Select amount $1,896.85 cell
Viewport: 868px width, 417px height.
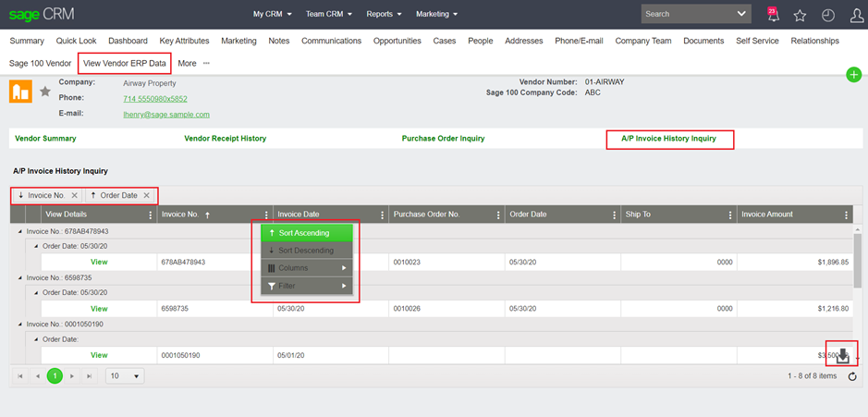(x=795, y=262)
